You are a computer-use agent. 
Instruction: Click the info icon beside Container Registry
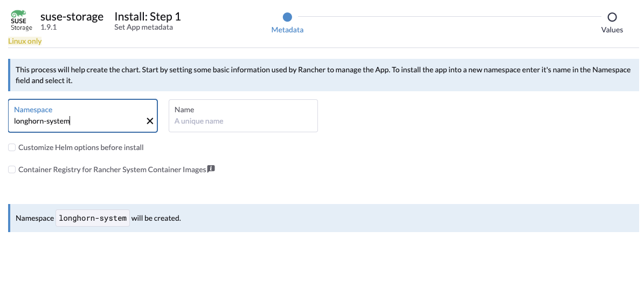coord(211,169)
